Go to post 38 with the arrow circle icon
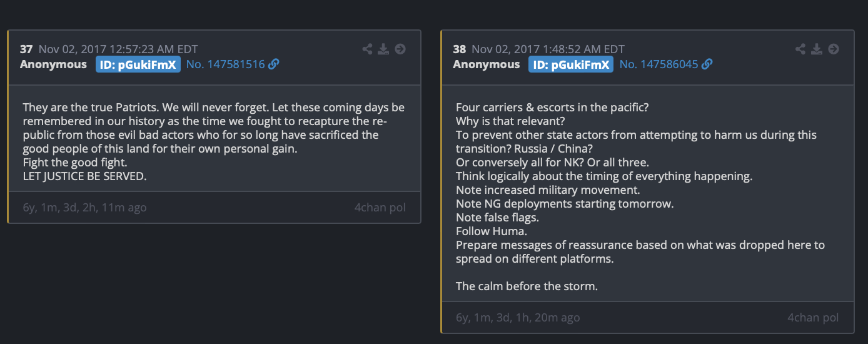Image resolution: width=868 pixels, height=344 pixels. (834, 49)
